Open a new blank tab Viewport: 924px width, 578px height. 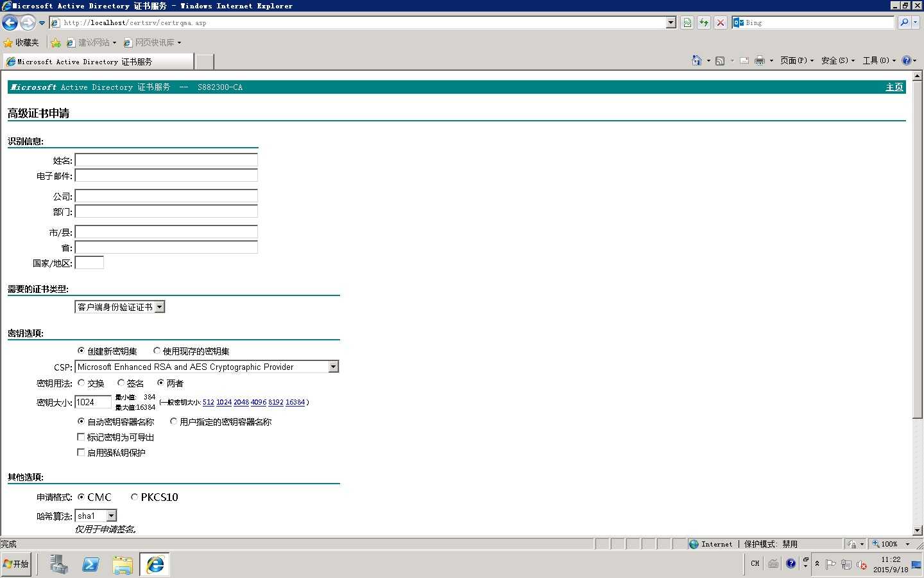pos(204,62)
